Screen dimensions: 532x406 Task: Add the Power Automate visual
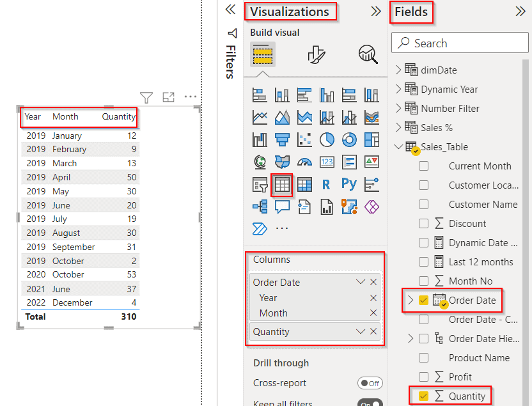[x=260, y=229]
